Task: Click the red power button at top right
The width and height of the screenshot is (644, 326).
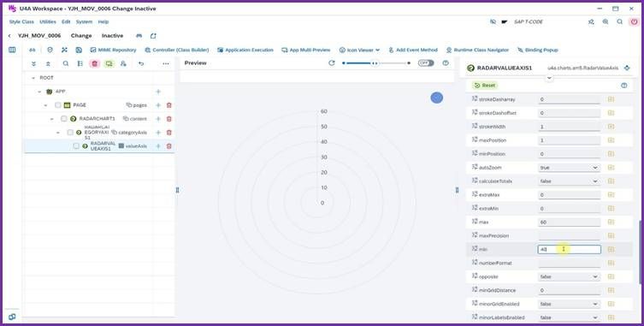Action: click(x=634, y=21)
